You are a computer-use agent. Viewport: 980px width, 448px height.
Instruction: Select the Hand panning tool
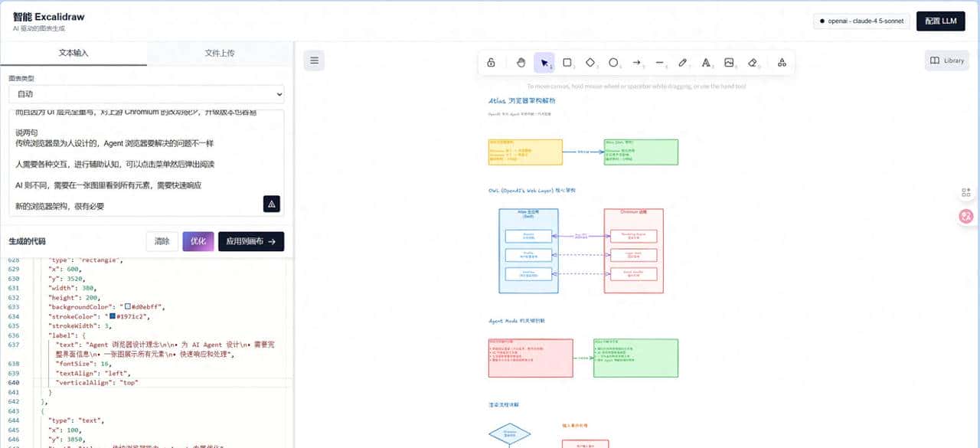point(521,63)
